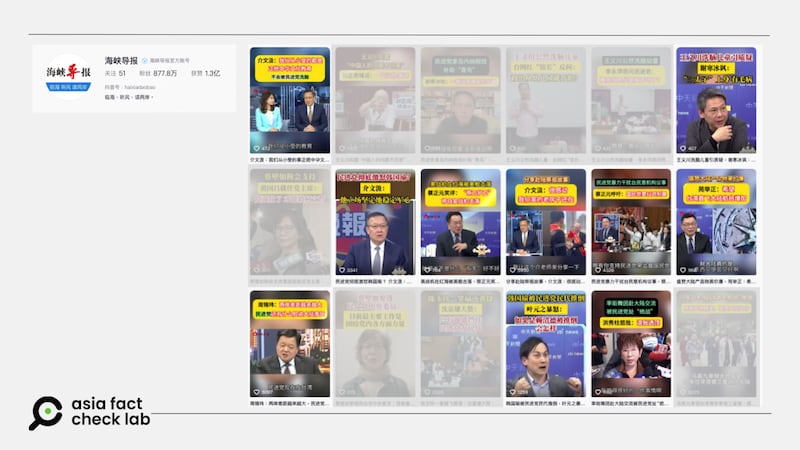Image resolution: width=800 pixels, height=450 pixels.
Task: Click the Asia Fact Check Lab logo
Action: pos(90,411)
